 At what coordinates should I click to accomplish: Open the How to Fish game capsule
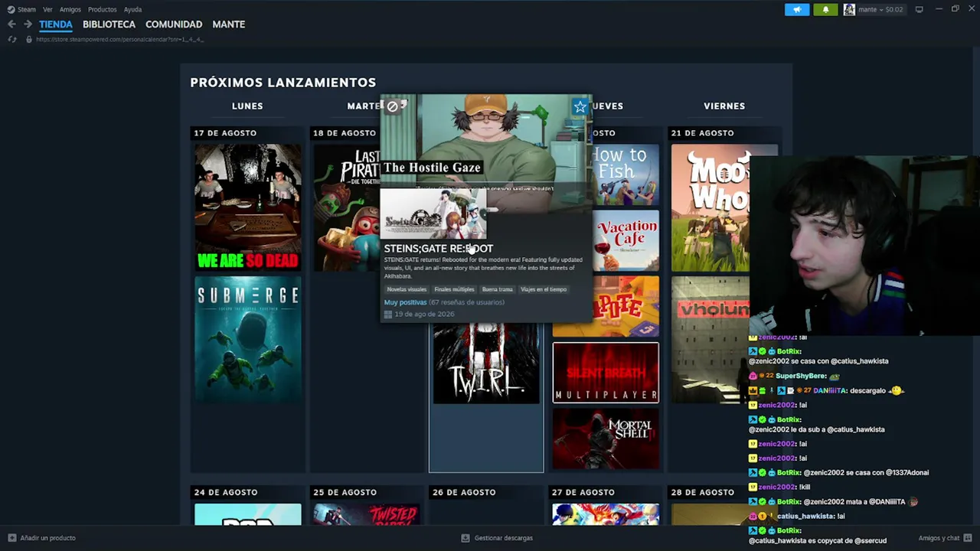pyautogui.click(x=626, y=174)
